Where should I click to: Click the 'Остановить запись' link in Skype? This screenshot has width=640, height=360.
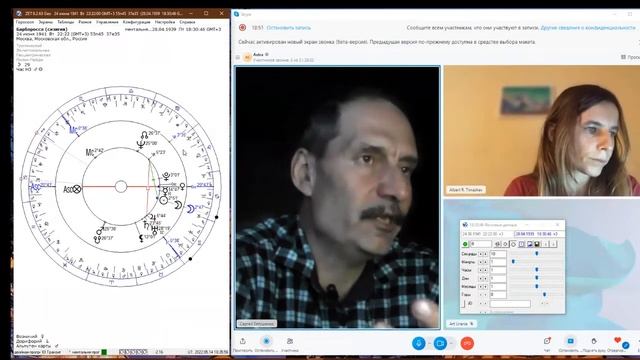(289, 28)
